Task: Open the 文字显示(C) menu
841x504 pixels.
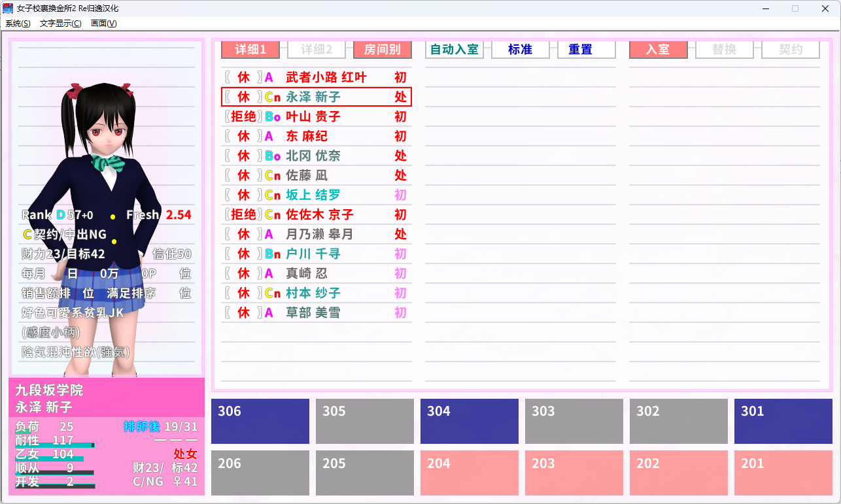Action: [x=60, y=24]
